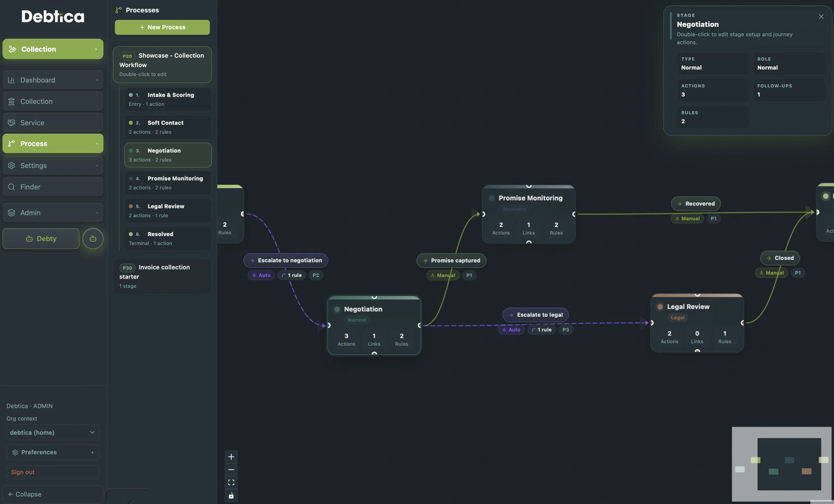Click 1 rule badge under Escalate to negotiation
Viewport: 834px width, 504px height.
tap(292, 275)
